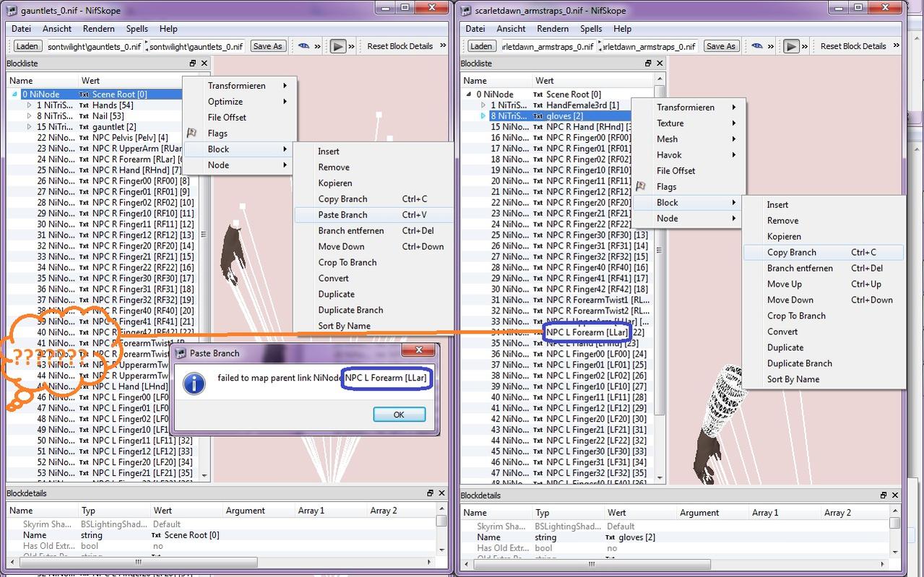Click the eye view icon in scarletdawn window toolbar
924x577 pixels.
click(757, 46)
